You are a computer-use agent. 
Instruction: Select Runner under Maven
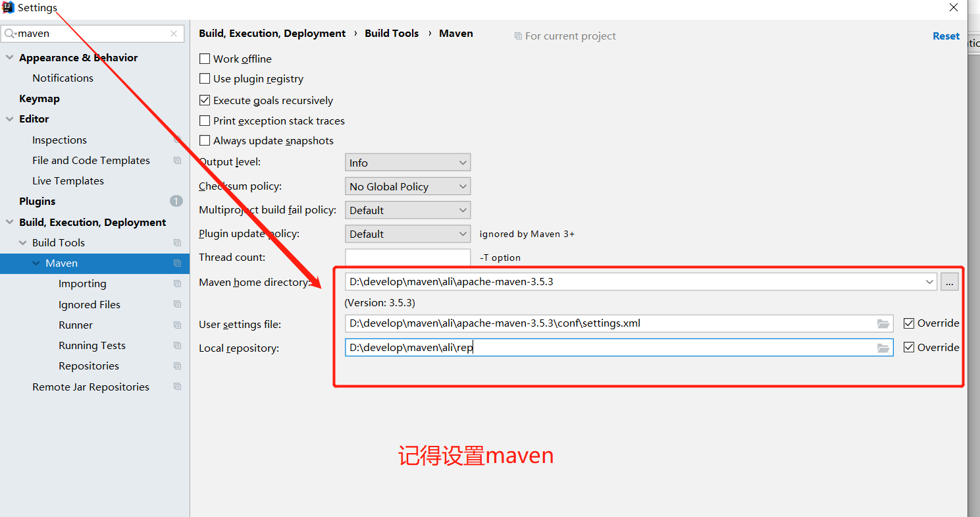pos(76,325)
